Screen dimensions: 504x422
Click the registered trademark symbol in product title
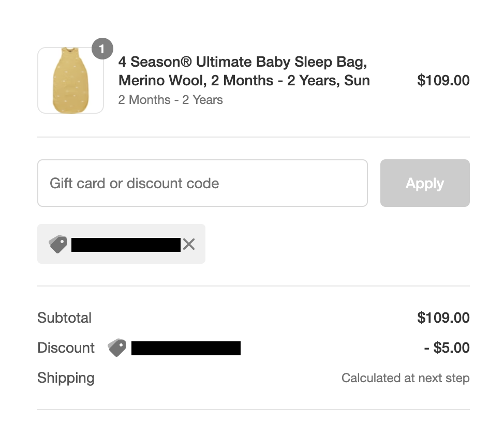pos(186,63)
